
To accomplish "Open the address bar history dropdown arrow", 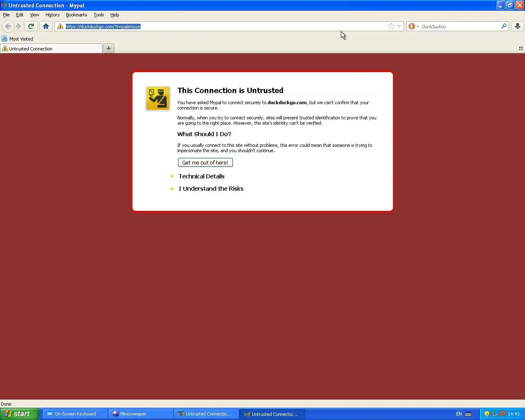I will click(399, 26).
